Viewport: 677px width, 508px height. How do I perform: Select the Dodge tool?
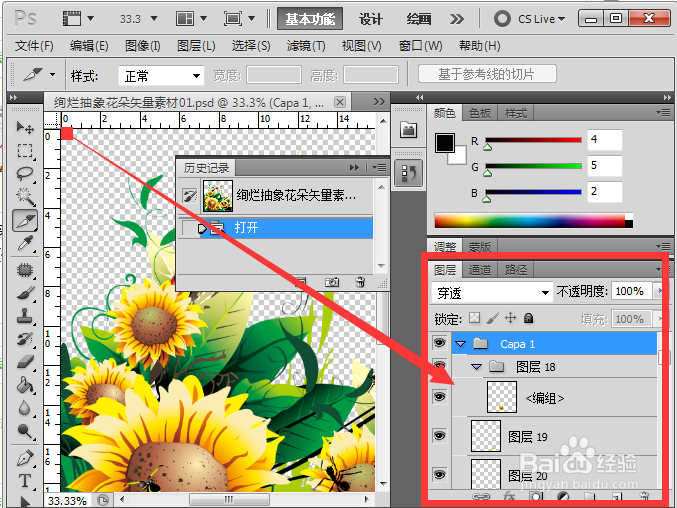pyautogui.click(x=25, y=431)
